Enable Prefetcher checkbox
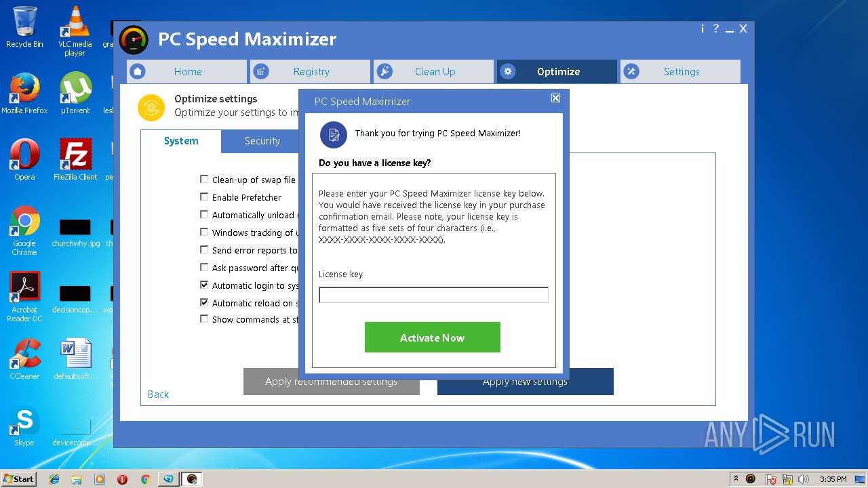This screenshot has height=488, width=868. point(204,197)
